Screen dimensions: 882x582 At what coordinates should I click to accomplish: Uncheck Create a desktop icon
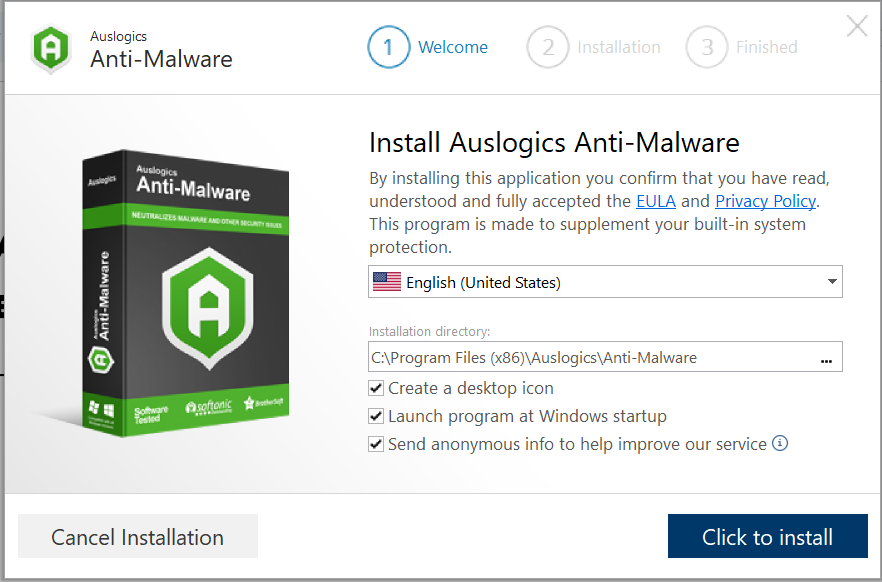[x=376, y=388]
